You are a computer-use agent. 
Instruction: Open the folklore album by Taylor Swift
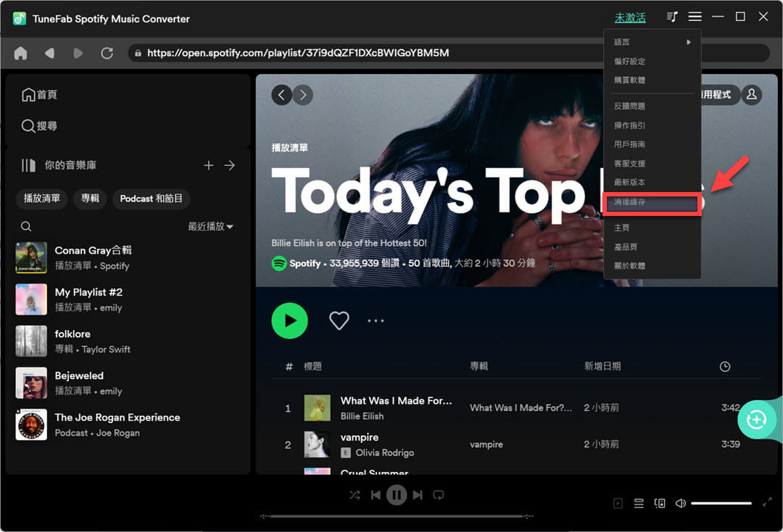click(128, 341)
